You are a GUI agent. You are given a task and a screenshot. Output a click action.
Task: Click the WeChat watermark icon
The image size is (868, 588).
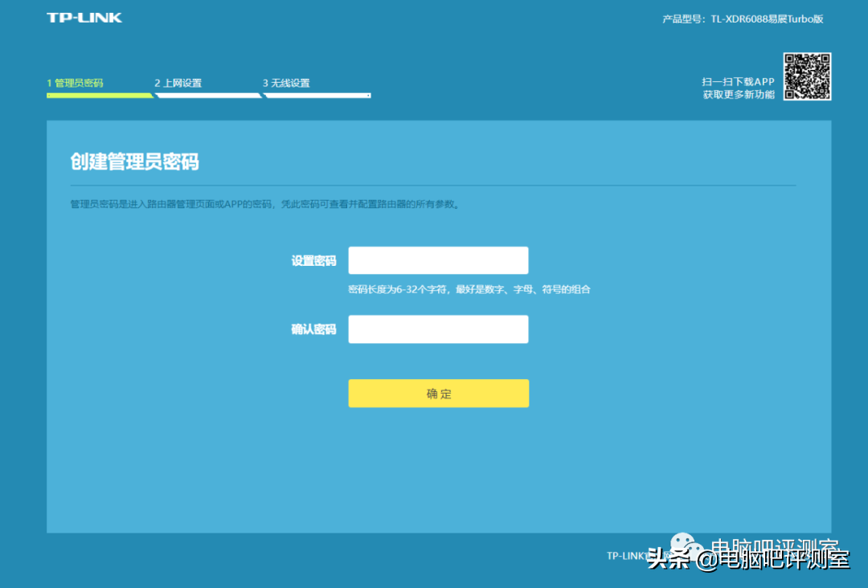point(686,547)
